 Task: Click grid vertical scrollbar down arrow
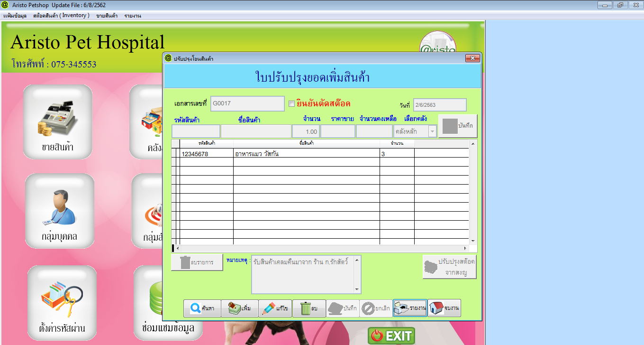pos(472,241)
